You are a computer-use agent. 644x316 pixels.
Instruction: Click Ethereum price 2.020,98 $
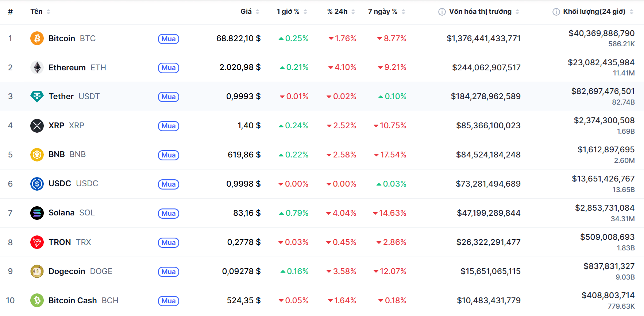tap(240, 67)
